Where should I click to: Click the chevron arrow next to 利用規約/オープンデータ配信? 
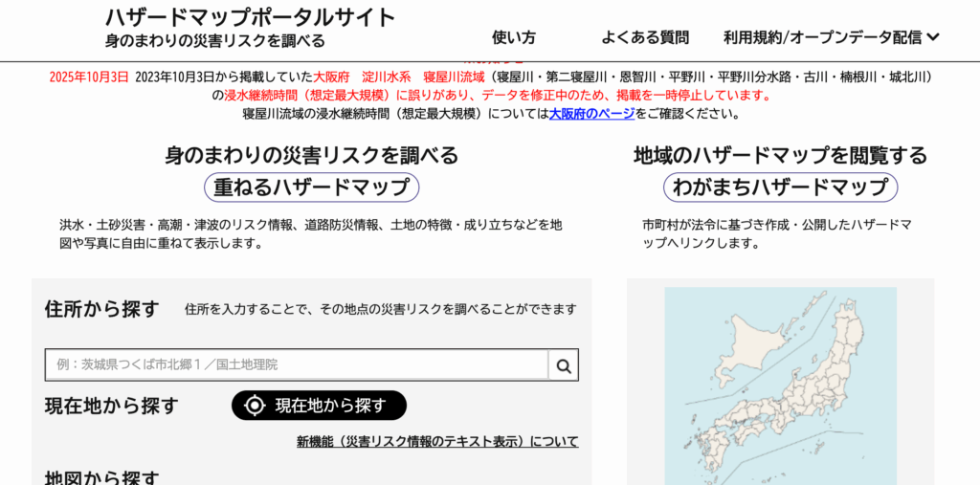click(x=934, y=37)
